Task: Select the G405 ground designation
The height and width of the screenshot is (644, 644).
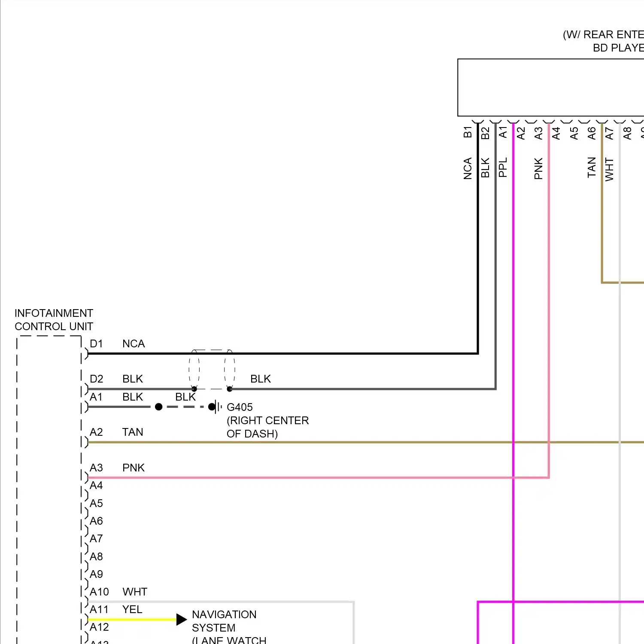Action: [x=240, y=407]
